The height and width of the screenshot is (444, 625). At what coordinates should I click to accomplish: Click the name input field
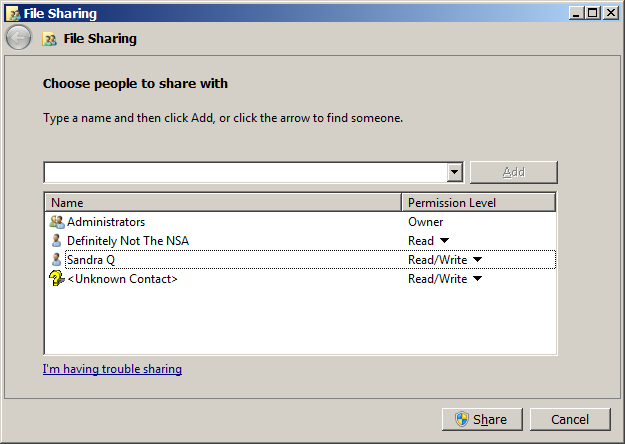point(245,172)
